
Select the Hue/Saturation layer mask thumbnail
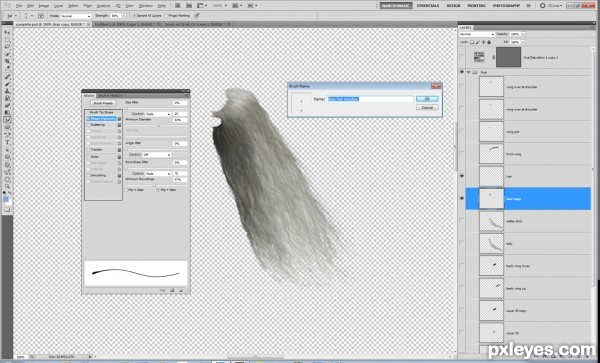point(509,57)
